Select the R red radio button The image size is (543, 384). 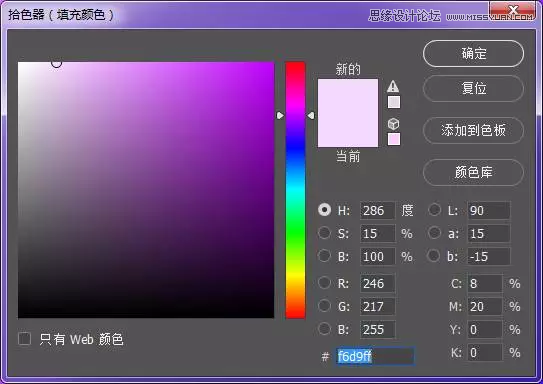tap(324, 283)
